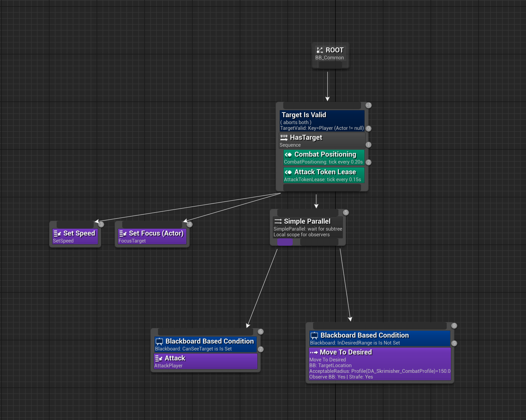Click the HasTarget sequence icon

coord(284,138)
